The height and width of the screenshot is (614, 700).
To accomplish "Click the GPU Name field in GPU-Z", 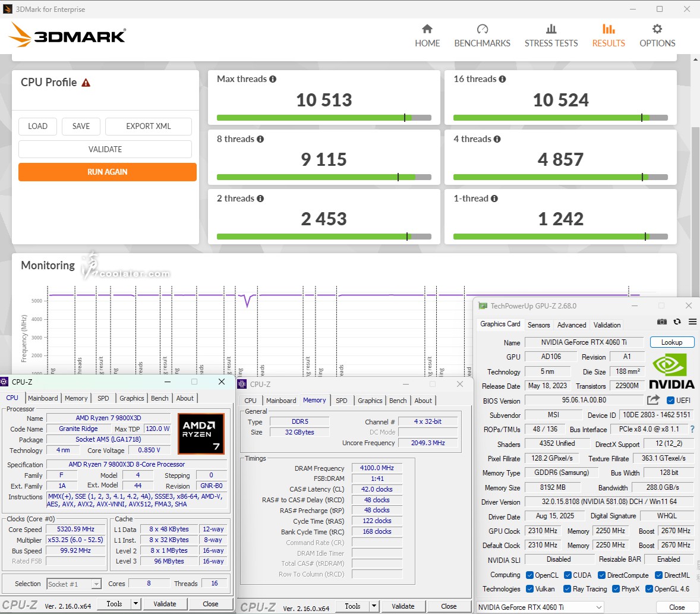I will (584, 342).
